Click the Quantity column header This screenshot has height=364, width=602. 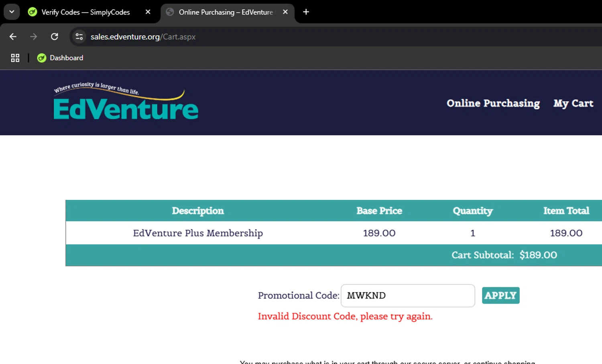click(473, 211)
